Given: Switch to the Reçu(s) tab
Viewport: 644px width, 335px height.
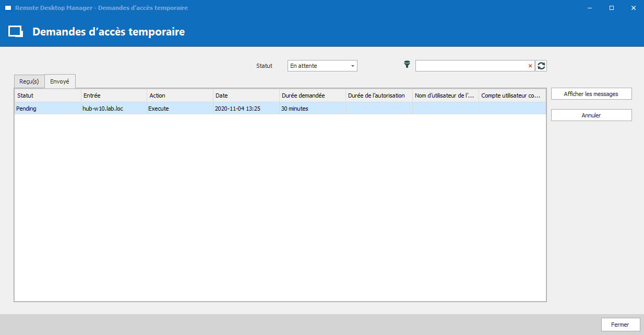Looking at the screenshot, I should (x=29, y=81).
